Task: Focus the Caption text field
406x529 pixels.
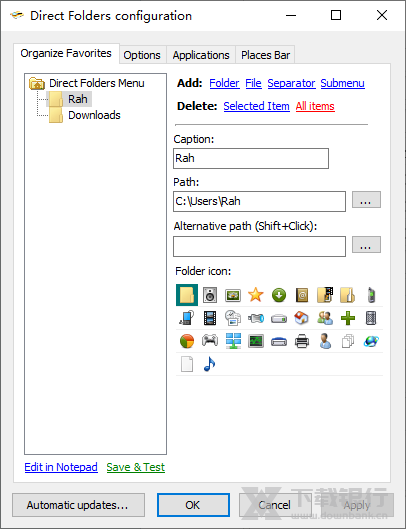Action: 251,158
